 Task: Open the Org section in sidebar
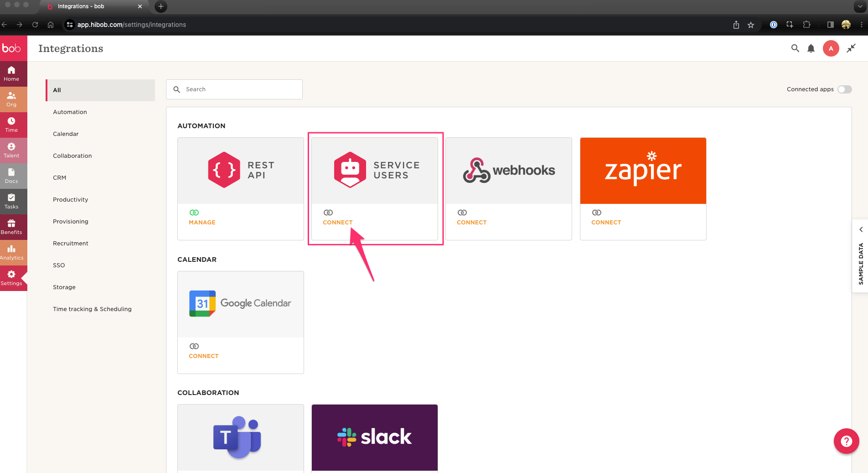pos(11,99)
